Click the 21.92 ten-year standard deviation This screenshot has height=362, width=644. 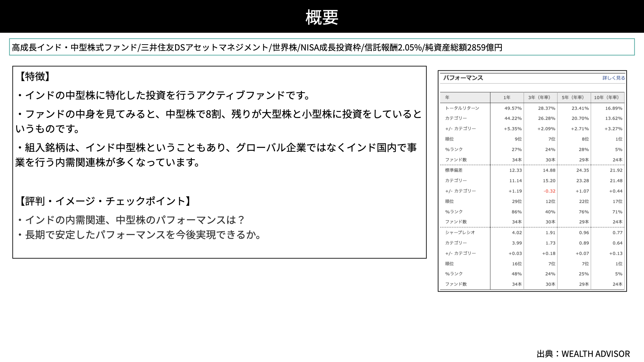616,170
